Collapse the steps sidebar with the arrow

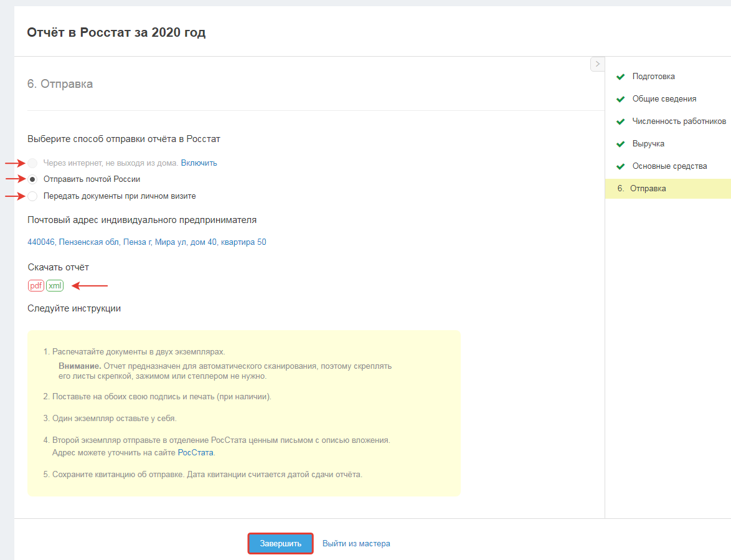(x=597, y=64)
